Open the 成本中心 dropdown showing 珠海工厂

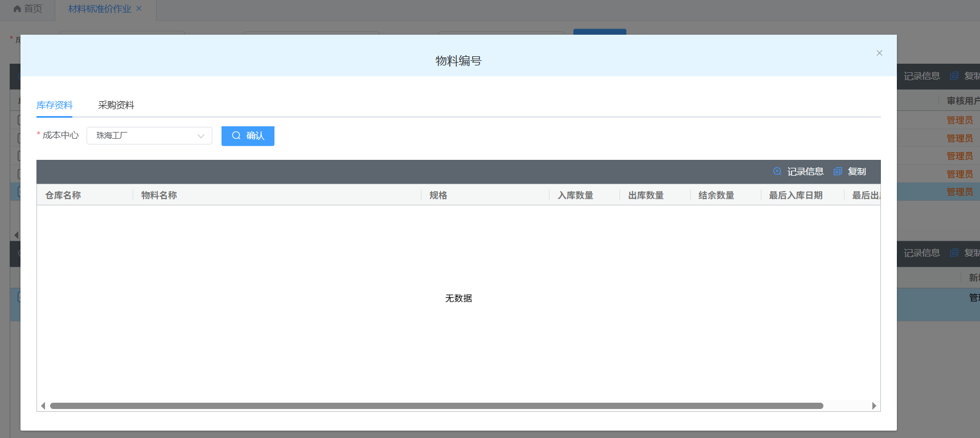[x=142, y=136]
